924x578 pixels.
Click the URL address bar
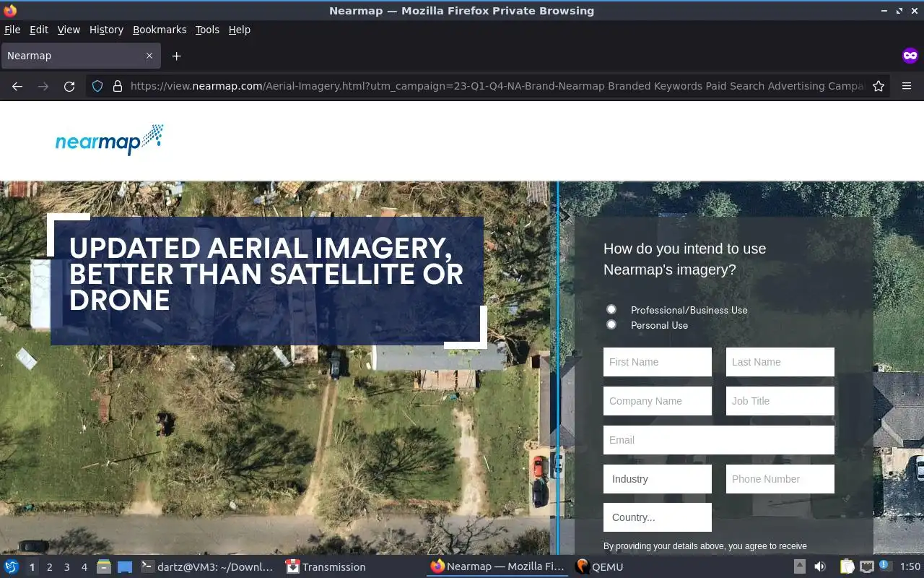coord(497,86)
